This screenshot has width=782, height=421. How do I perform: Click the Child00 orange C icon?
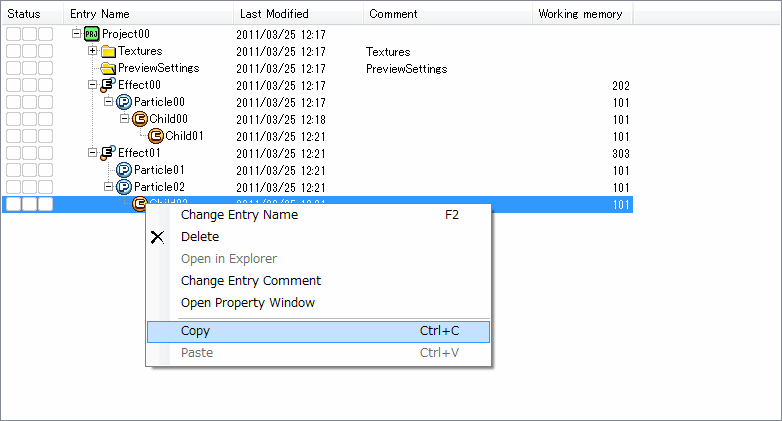click(140, 119)
